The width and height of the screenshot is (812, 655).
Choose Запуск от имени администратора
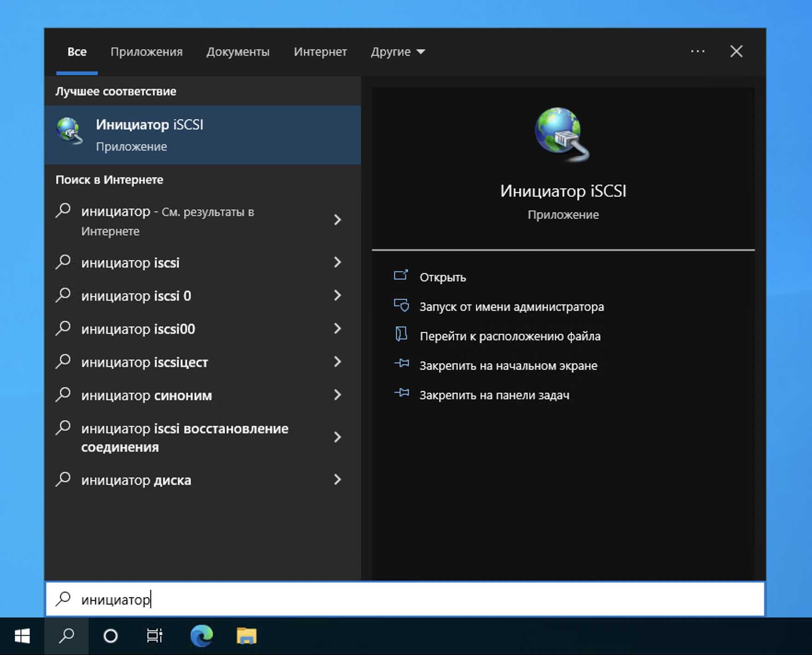point(511,307)
